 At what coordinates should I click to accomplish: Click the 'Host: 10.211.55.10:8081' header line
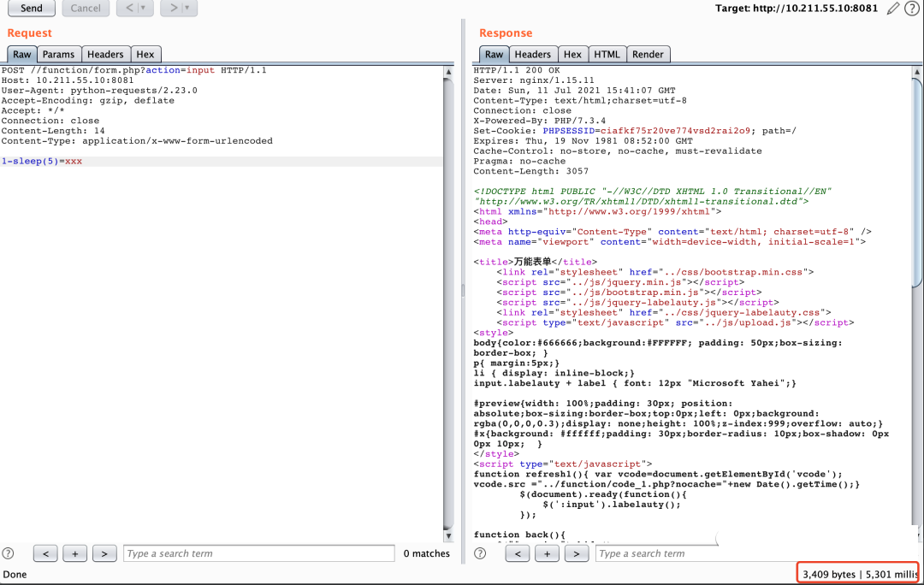[x=68, y=80]
